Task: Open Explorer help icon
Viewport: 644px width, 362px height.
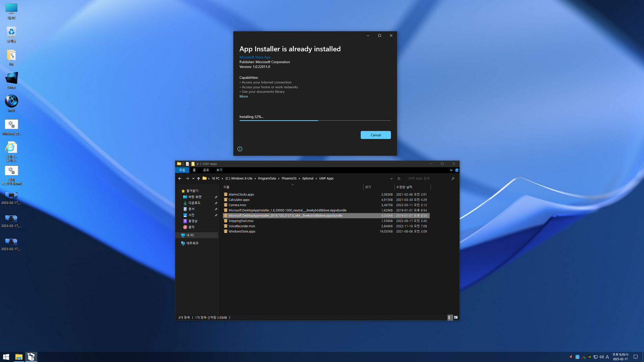Action: pos(457,170)
